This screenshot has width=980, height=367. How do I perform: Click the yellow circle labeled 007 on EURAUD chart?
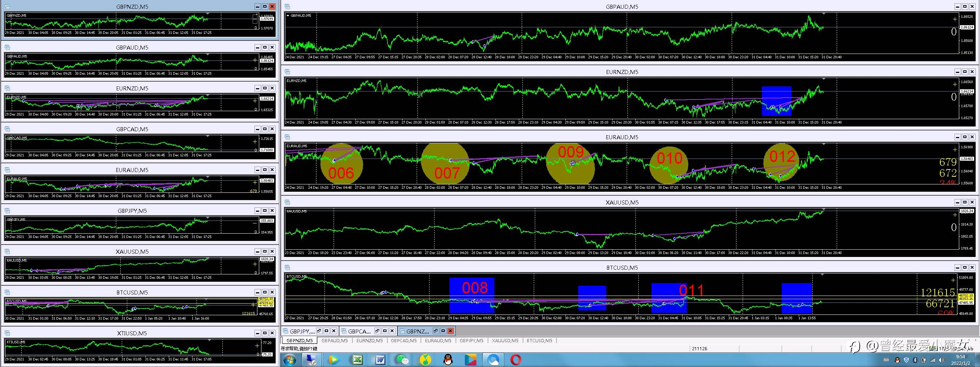[445, 164]
